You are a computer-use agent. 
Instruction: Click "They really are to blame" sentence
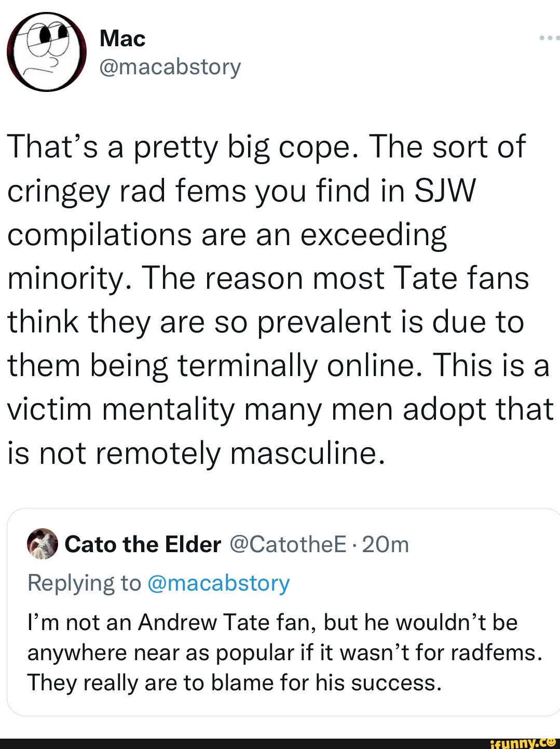tap(234, 683)
